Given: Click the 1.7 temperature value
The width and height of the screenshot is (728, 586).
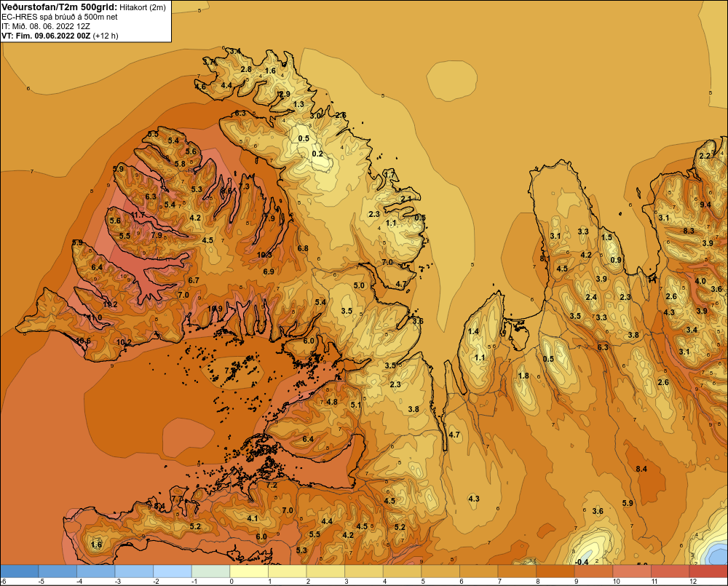Looking at the screenshot, I should pos(390,175).
